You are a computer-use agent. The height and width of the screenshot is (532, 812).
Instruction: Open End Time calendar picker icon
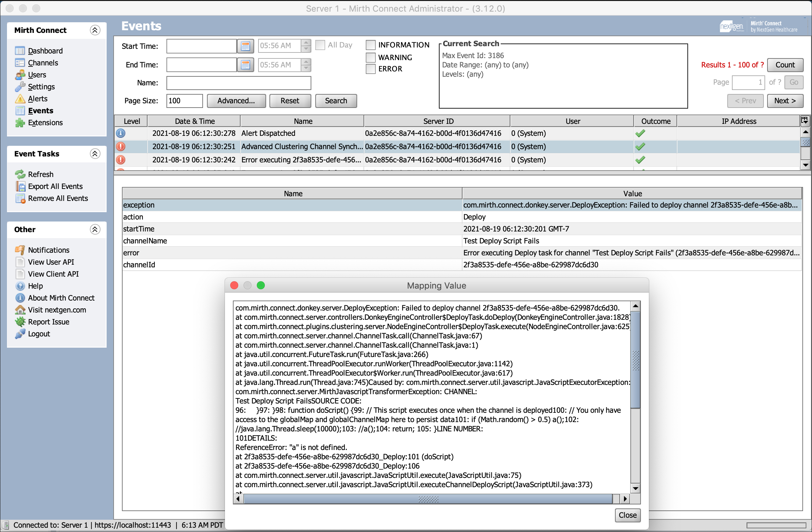pyautogui.click(x=245, y=65)
